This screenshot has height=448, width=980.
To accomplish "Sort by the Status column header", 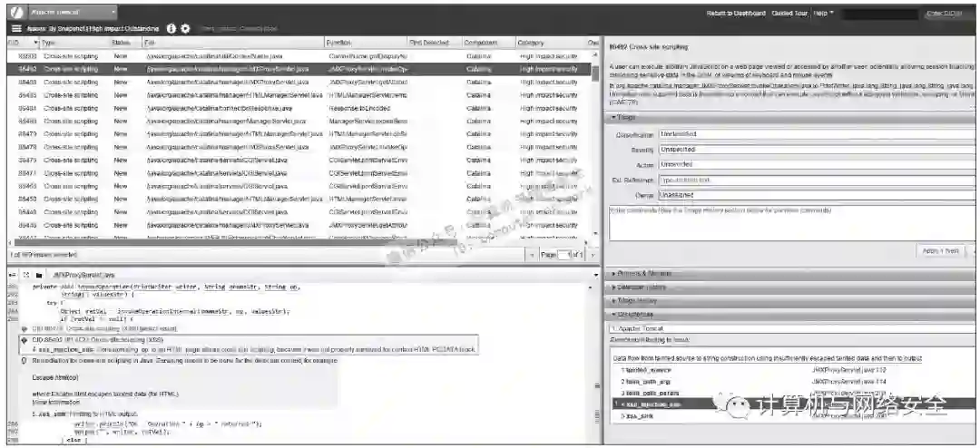I will click(125, 43).
